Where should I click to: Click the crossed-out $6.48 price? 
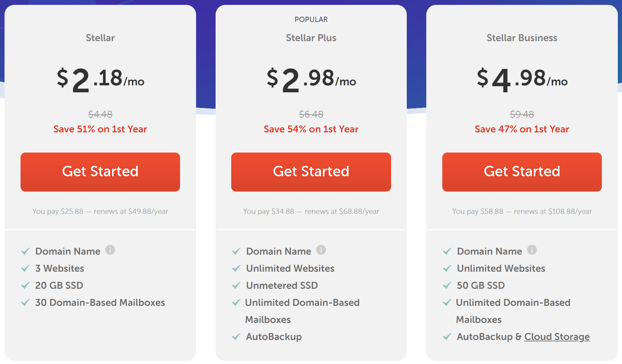coord(311,114)
